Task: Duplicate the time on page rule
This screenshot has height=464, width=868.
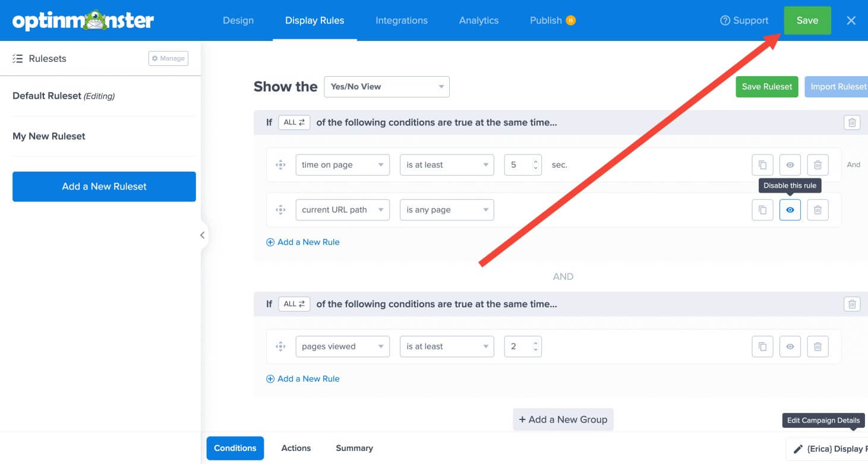Action: tap(762, 165)
